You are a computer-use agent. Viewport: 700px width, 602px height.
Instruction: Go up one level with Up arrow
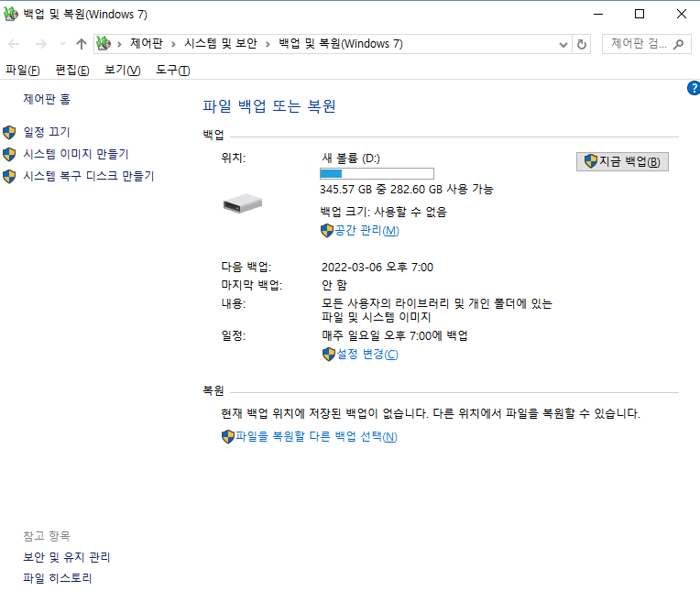tap(81, 44)
